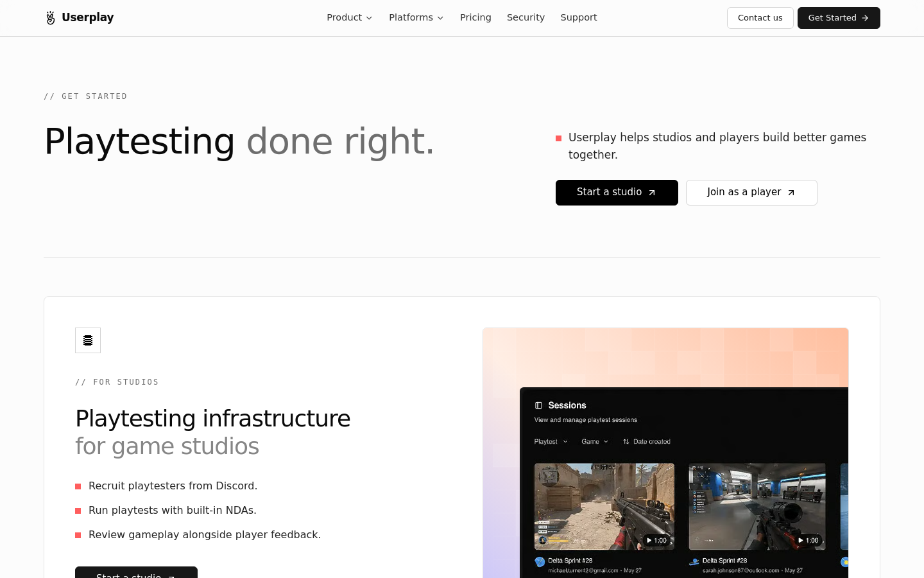Play the 1:00 clip on second thumbnail
Screen dimensions: 924x578
click(x=809, y=540)
